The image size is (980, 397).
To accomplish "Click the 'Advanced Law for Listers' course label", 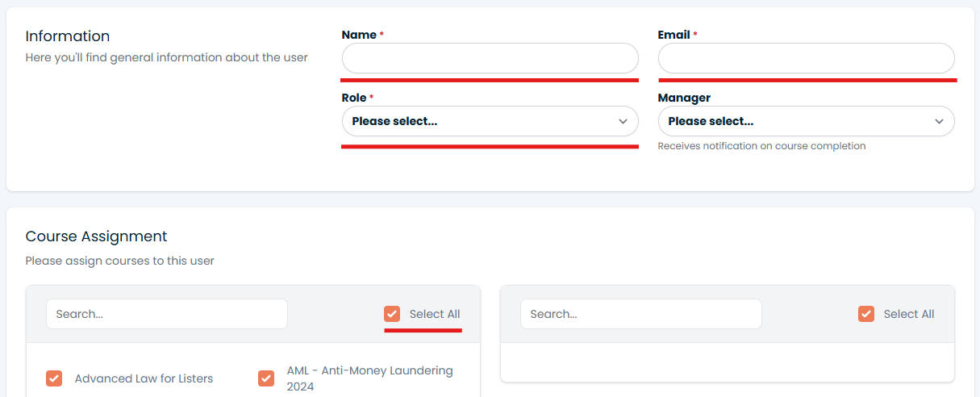I will [x=144, y=378].
